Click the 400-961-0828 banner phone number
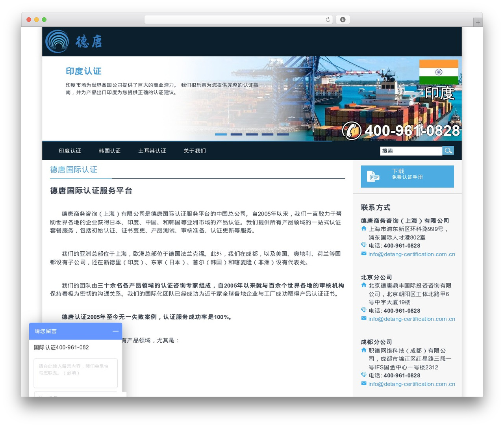 412,131
